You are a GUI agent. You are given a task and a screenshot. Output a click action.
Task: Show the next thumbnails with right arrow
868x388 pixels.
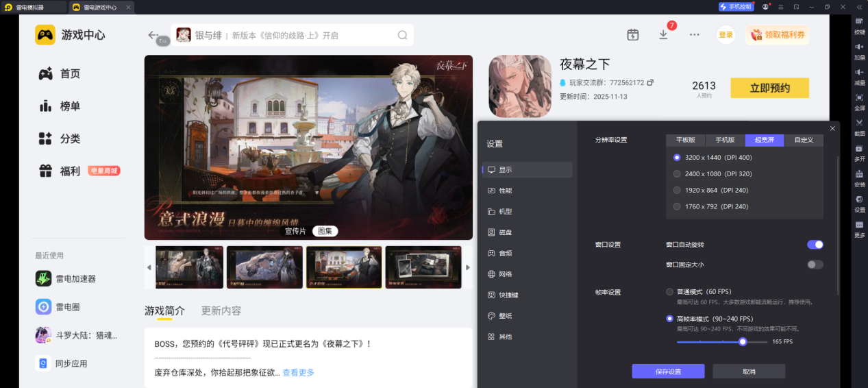click(468, 267)
